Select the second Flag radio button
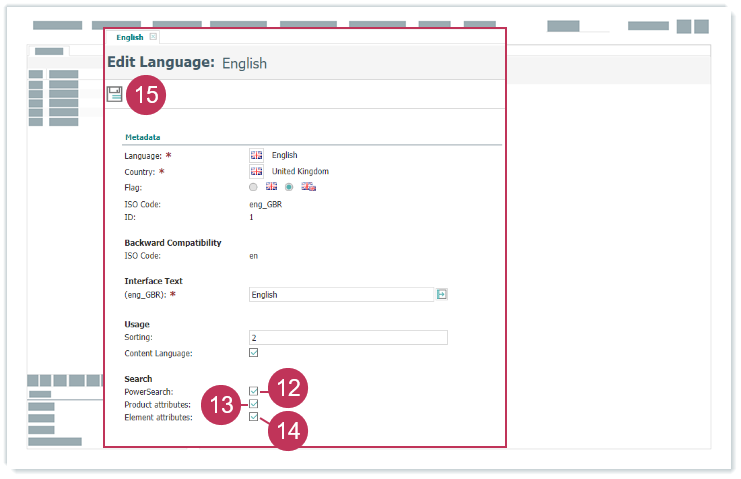The width and height of the screenshot is (741, 479). click(289, 187)
